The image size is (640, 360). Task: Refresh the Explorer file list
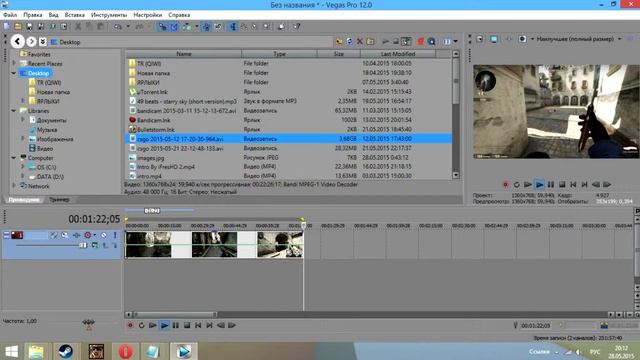349,41
